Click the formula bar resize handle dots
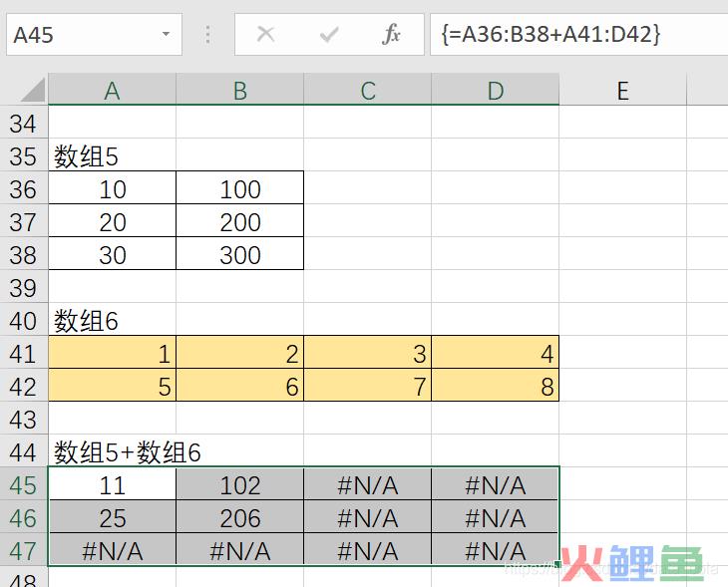 208,35
